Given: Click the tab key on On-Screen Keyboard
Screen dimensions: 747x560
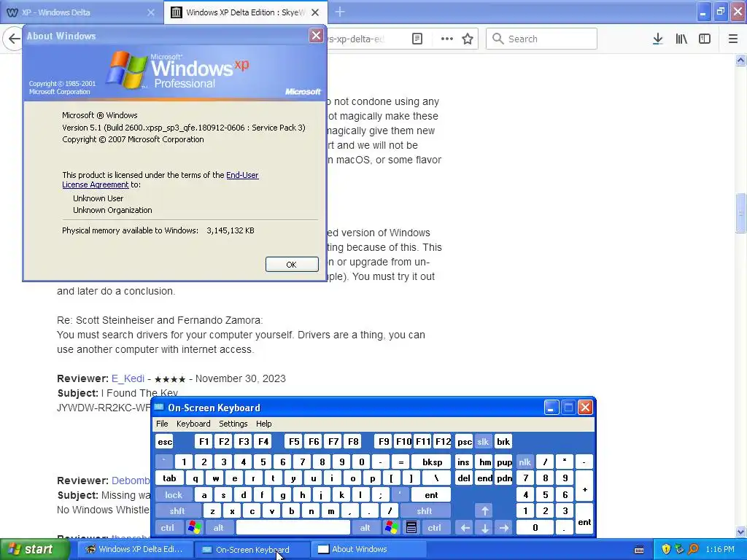Looking at the screenshot, I should coord(169,478).
